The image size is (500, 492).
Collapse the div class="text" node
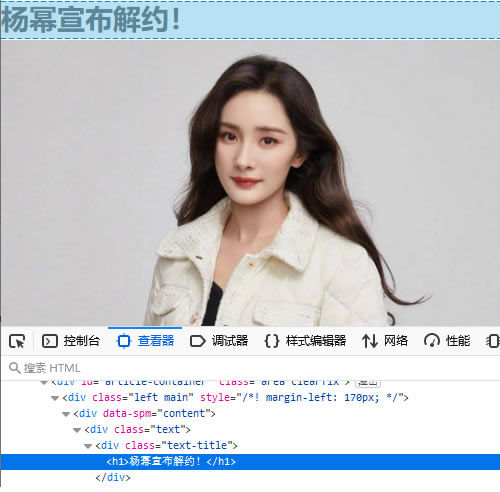pos(77,430)
